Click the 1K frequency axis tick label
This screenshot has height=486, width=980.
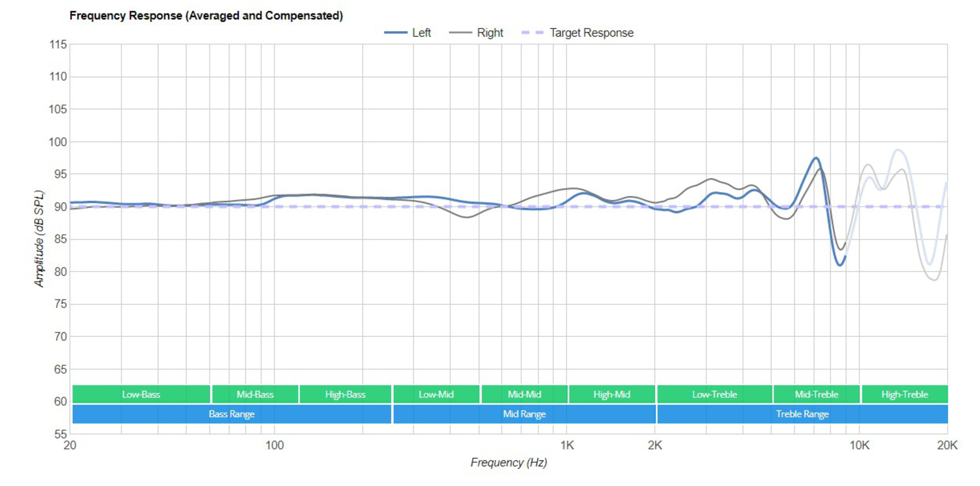(567, 445)
